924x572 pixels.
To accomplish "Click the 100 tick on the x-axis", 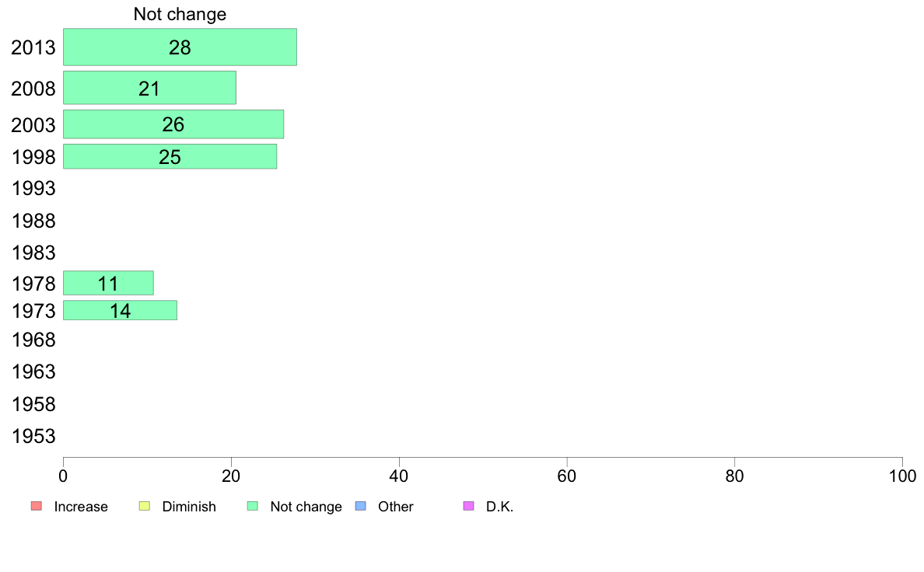I will (902, 476).
